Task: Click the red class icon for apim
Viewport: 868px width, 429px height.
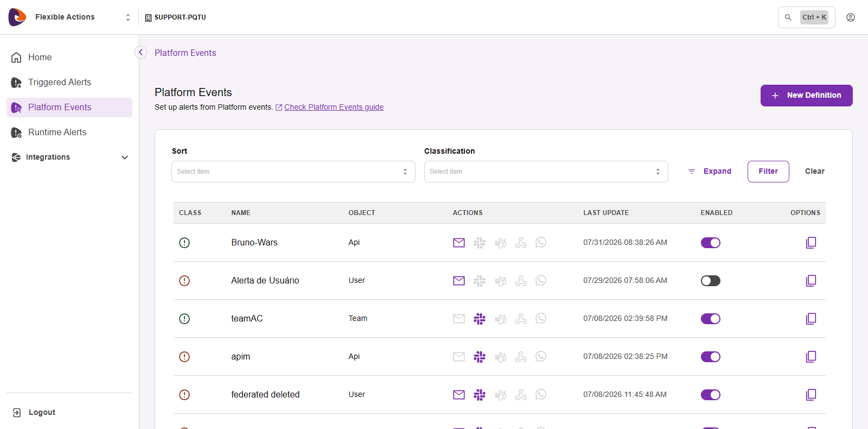Action: (x=184, y=357)
